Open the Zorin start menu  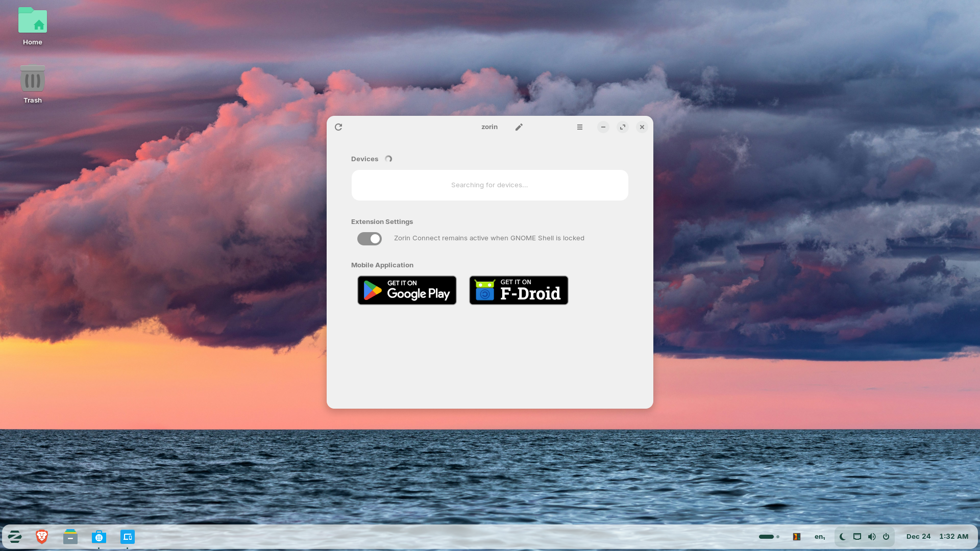pyautogui.click(x=15, y=537)
